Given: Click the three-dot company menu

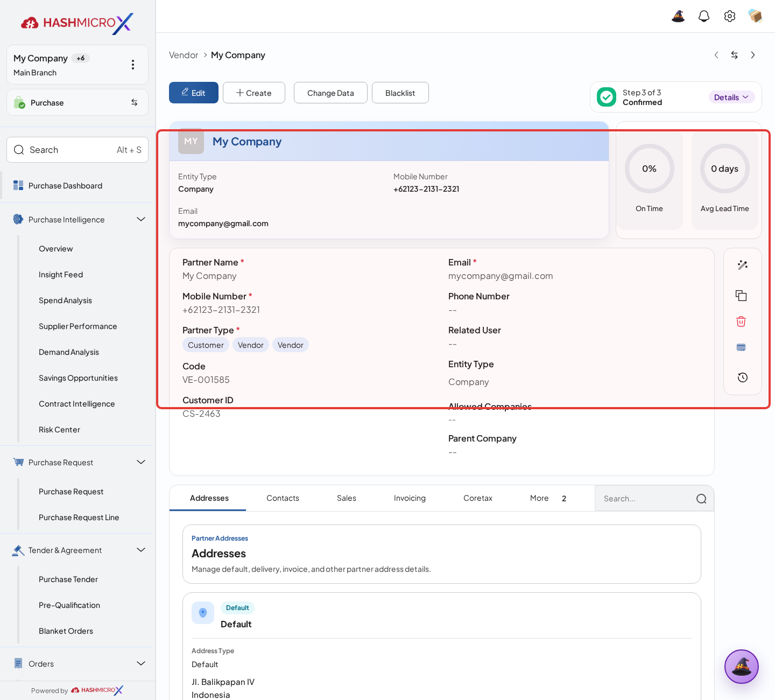Looking at the screenshot, I should point(133,65).
